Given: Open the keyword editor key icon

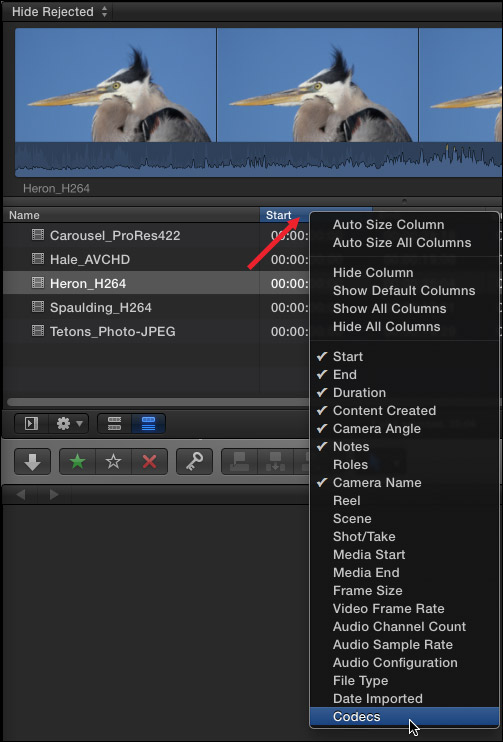Looking at the screenshot, I should tap(194, 461).
